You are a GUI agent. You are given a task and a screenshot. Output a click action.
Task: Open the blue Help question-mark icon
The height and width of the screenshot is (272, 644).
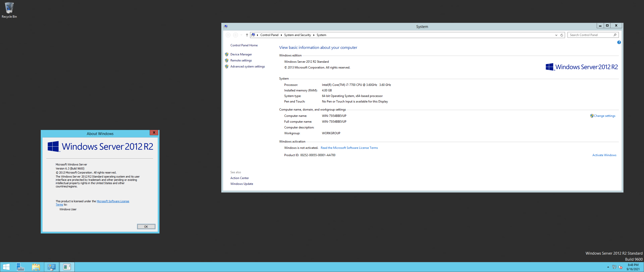coord(619,42)
